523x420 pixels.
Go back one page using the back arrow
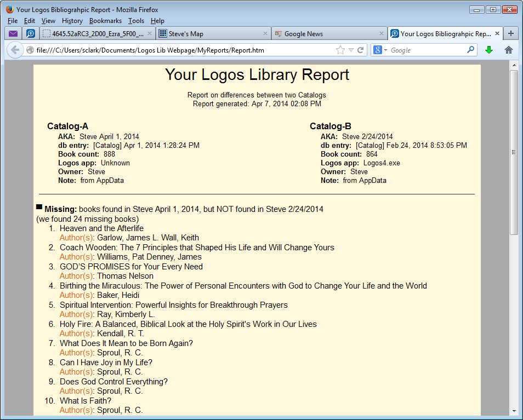click(x=15, y=50)
